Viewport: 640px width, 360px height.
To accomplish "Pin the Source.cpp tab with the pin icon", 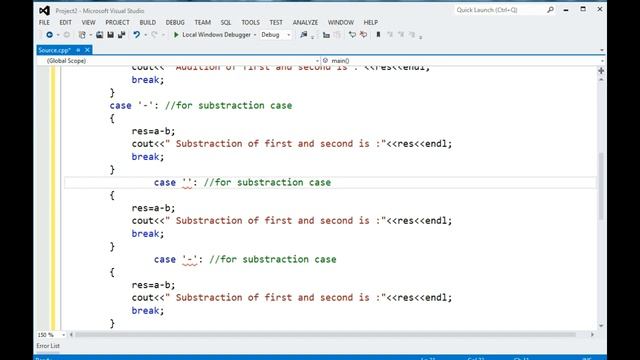I will coord(78,50).
